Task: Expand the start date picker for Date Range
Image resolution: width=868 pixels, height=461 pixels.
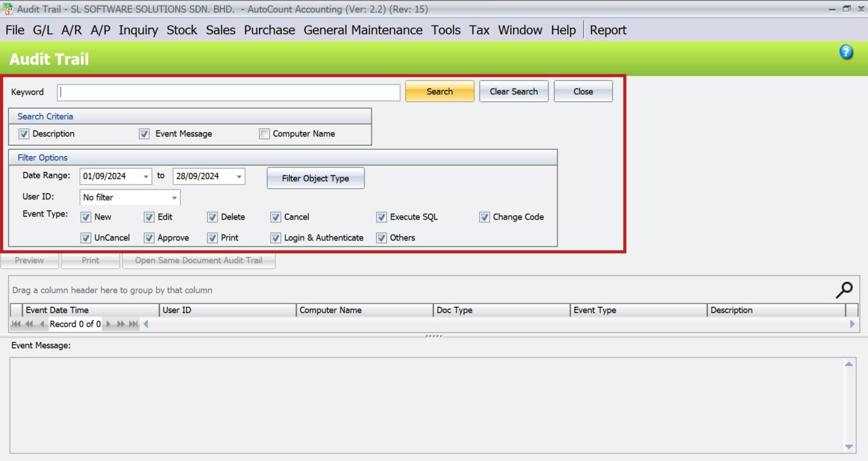Action: click(147, 176)
